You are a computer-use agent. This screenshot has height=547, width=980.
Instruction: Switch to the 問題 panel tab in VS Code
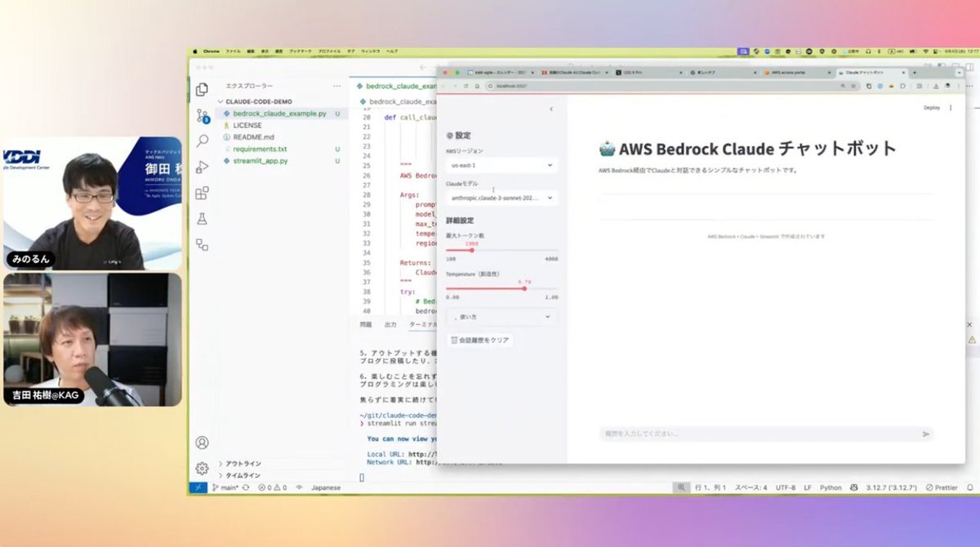point(365,324)
